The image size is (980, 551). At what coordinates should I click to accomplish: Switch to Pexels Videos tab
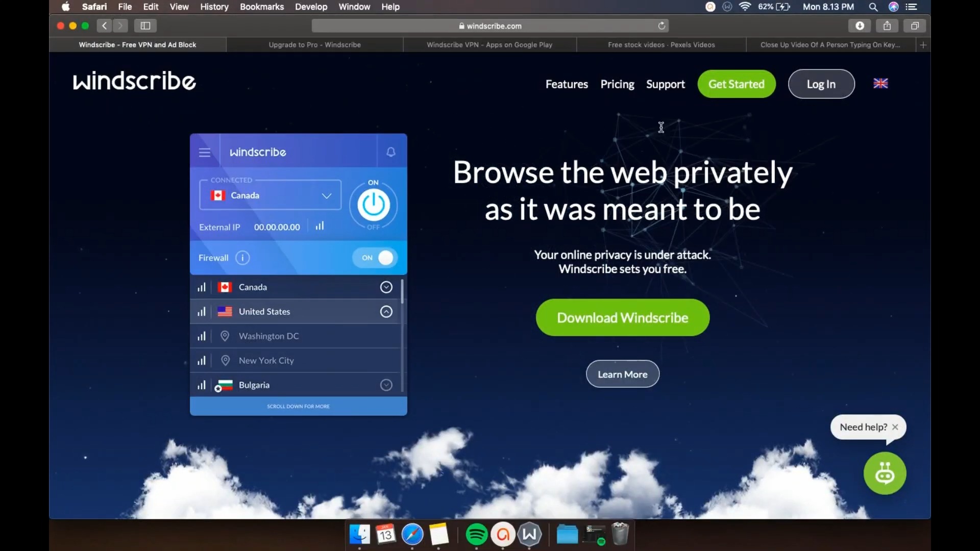tap(661, 45)
